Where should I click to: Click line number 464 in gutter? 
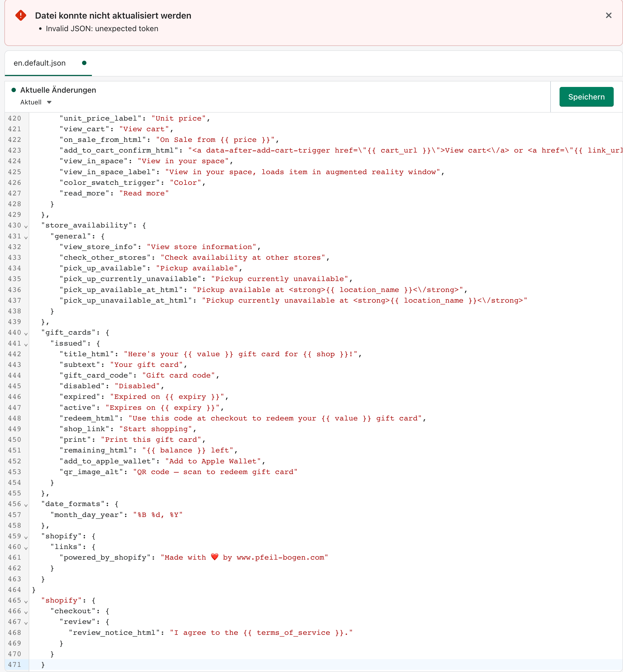tap(14, 590)
